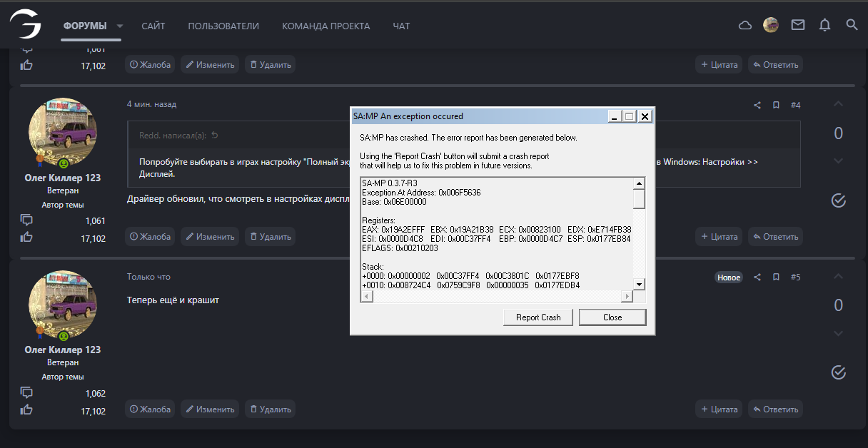The height and width of the screenshot is (448, 868).
Task: Click Ответить on post #5
Action: (x=774, y=409)
